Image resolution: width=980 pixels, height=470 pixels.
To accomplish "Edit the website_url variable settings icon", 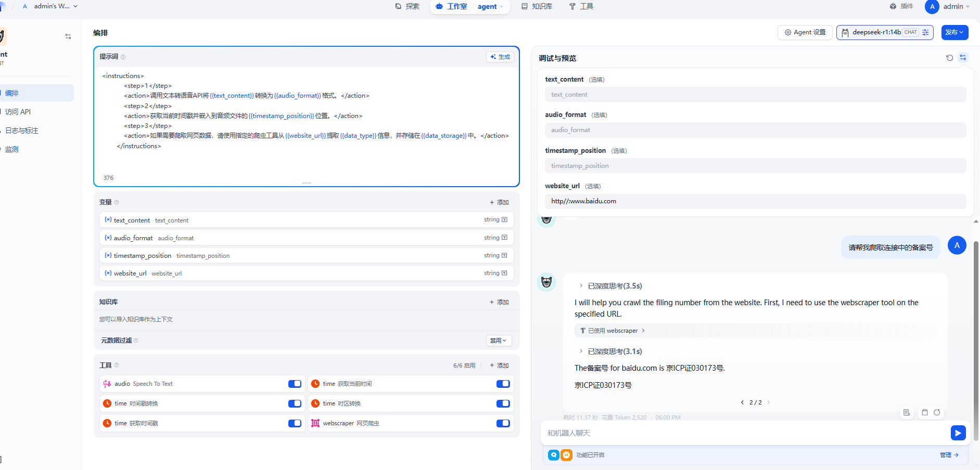I will coord(504,273).
